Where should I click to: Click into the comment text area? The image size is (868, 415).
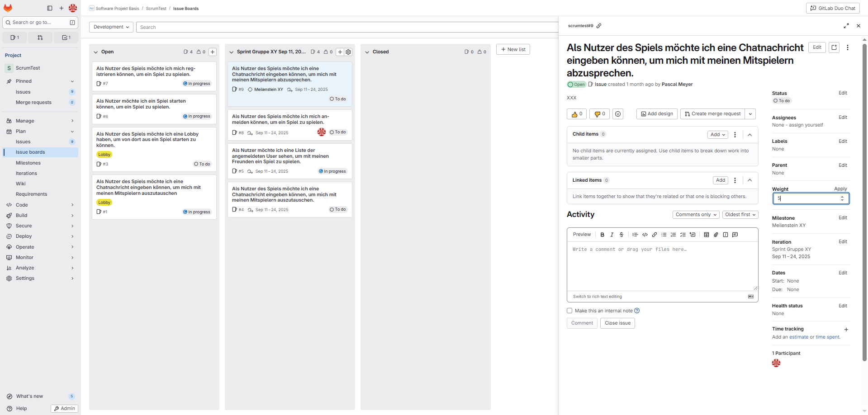click(662, 267)
